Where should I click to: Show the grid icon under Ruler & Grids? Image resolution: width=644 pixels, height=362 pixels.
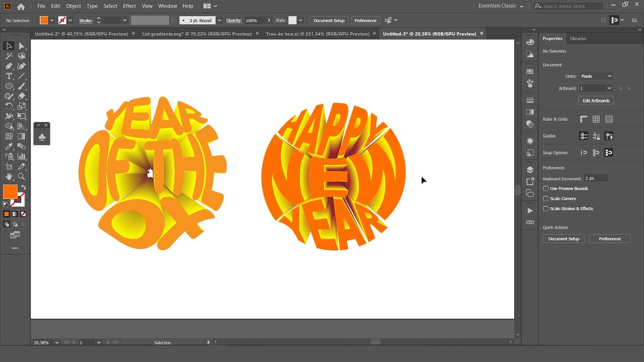[596, 119]
